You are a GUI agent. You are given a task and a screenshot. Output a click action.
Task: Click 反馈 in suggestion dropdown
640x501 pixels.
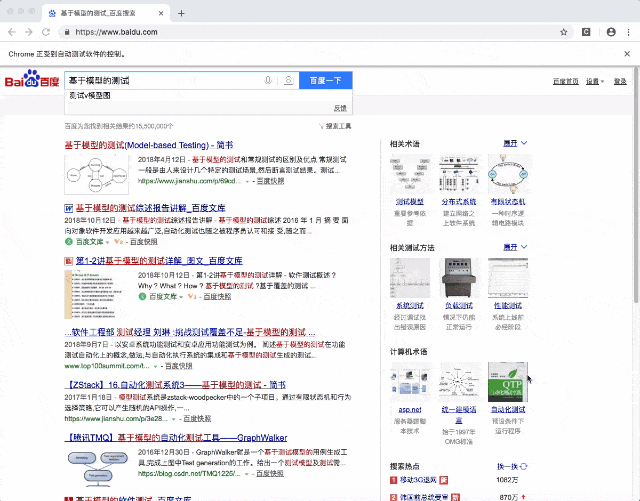340,108
